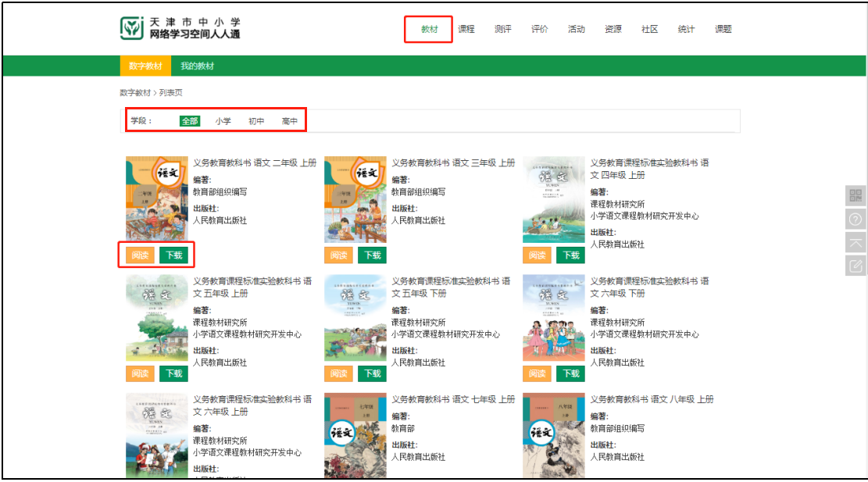Open the 社区 navigation menu
The width and height of the screenshot is (868, 482).
click(x=650, y=30)
